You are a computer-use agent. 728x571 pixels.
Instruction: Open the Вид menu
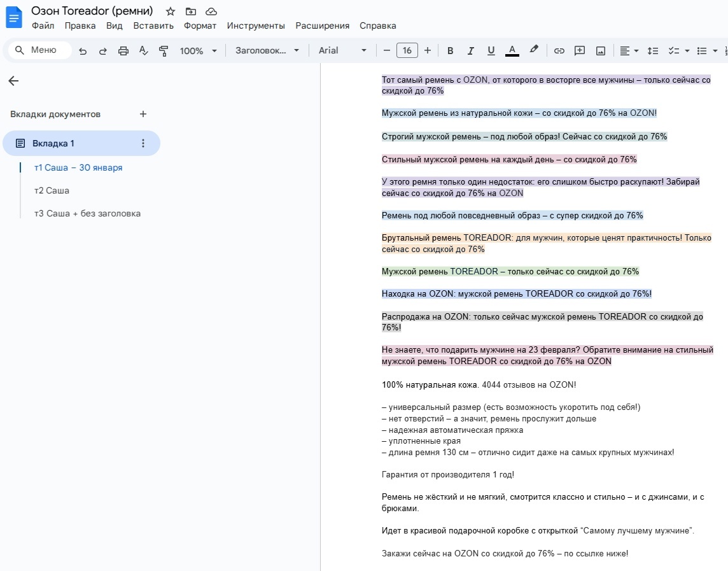click(x=114, y=26)
